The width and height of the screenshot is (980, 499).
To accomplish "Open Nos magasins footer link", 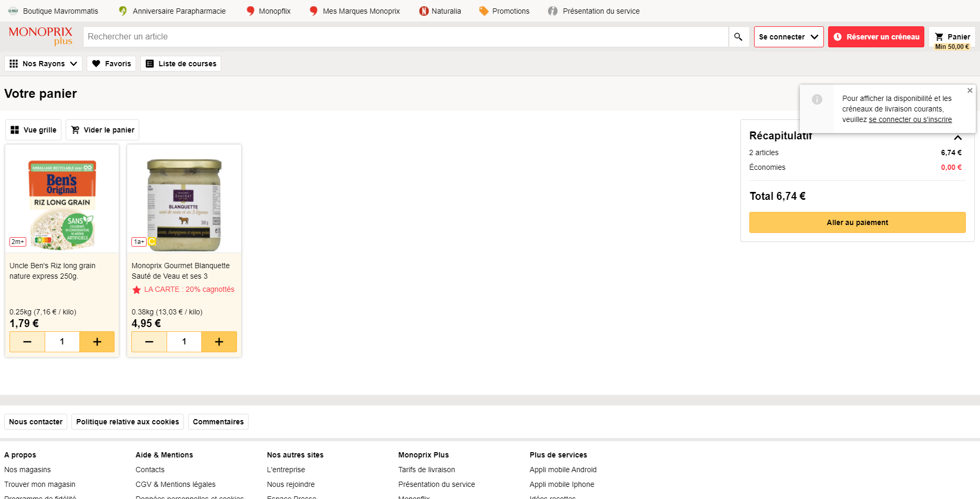I will click(x=27, y=470).
